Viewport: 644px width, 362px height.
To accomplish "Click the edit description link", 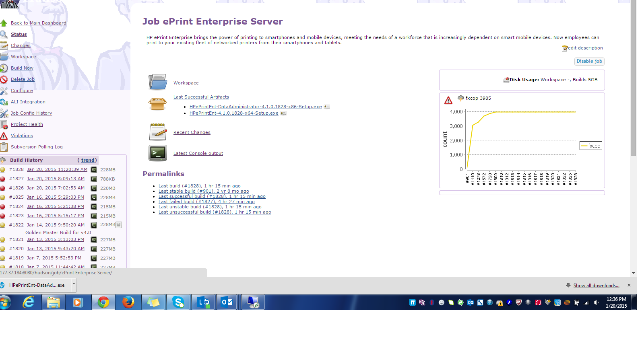I will [585, 48].
